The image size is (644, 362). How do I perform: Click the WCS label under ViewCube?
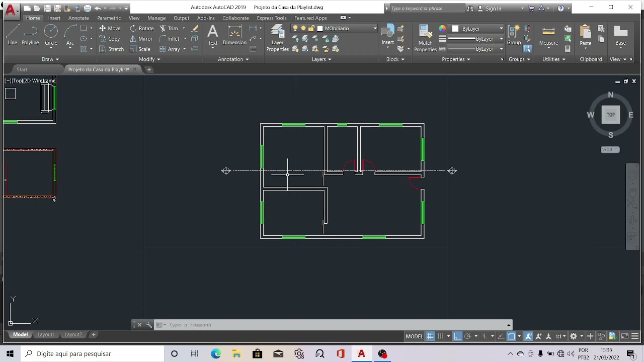610,150
